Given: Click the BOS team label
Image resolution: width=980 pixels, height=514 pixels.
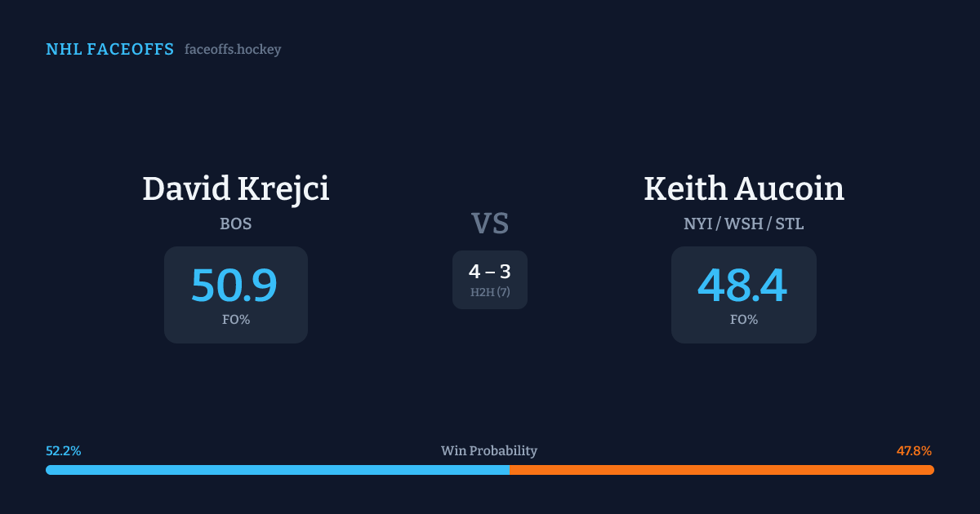Looking at the screenshot, I should click(235, 224).
